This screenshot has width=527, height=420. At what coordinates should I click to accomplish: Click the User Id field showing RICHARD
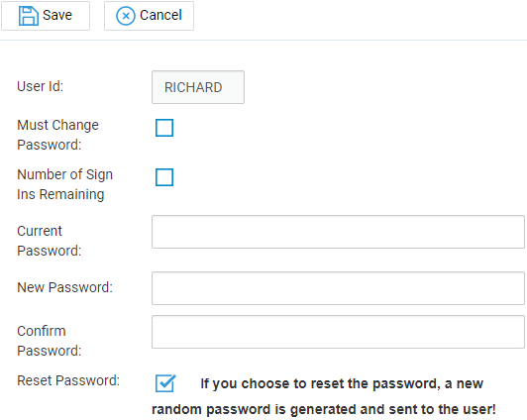pyautogui.click(x=198, y=87)
